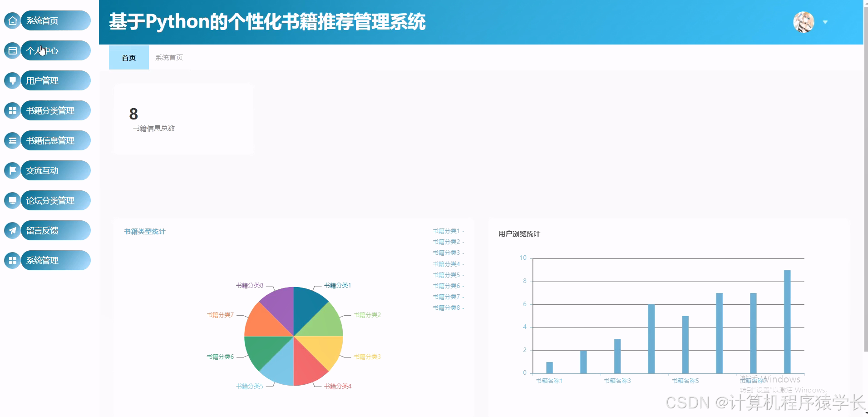868x417 pixels.
Task: Click the list icon beside 书籍信息管理
Action: 12,140
